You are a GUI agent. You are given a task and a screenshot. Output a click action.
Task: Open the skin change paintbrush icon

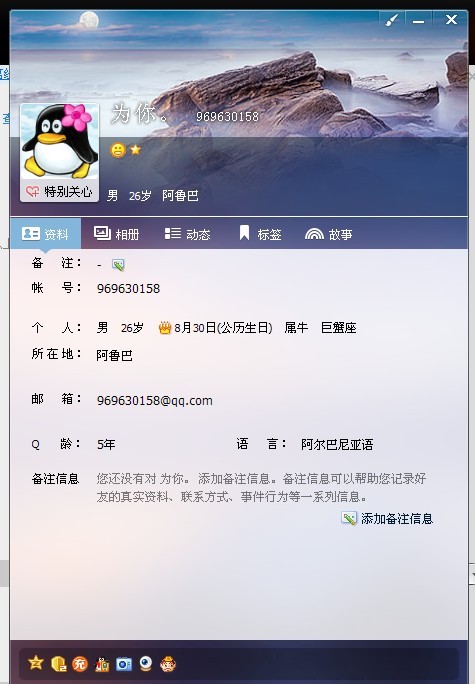(392, 20)
